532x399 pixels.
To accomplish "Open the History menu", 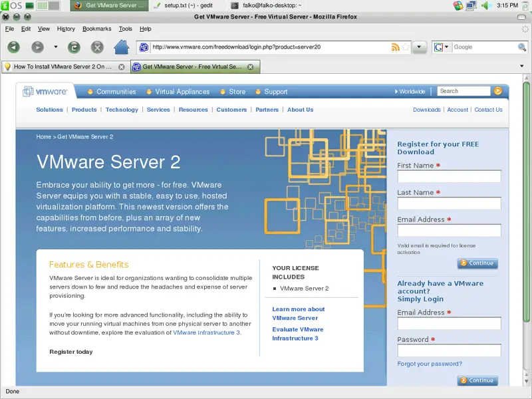I will [x=66, y=29].
